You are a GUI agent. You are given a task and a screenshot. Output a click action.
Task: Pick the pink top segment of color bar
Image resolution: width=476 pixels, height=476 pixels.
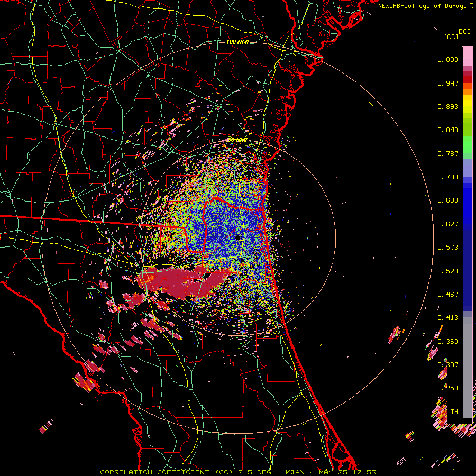(x=467, y=56)
